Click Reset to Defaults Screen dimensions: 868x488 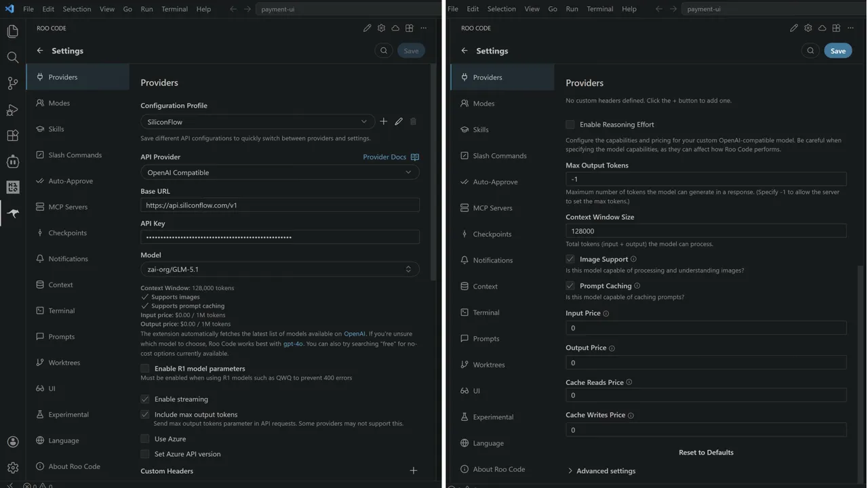[x=706, y=452]
